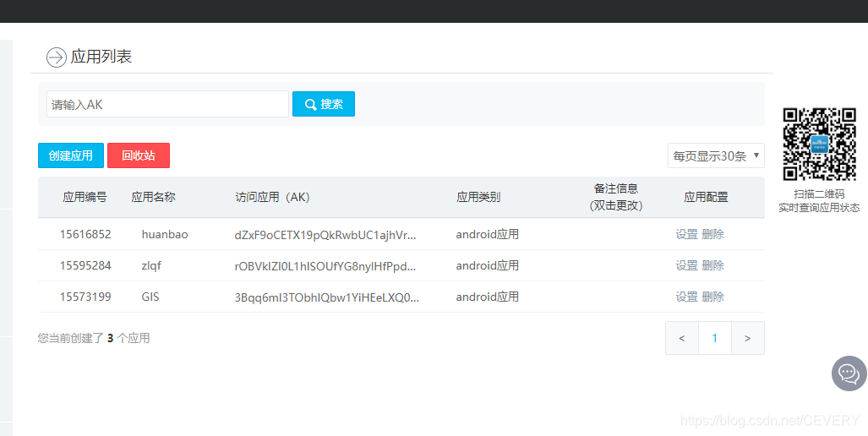Click the app name GIS
Image resolution: width=868 pixels, height=436 pixels.
tap(150, 297)
